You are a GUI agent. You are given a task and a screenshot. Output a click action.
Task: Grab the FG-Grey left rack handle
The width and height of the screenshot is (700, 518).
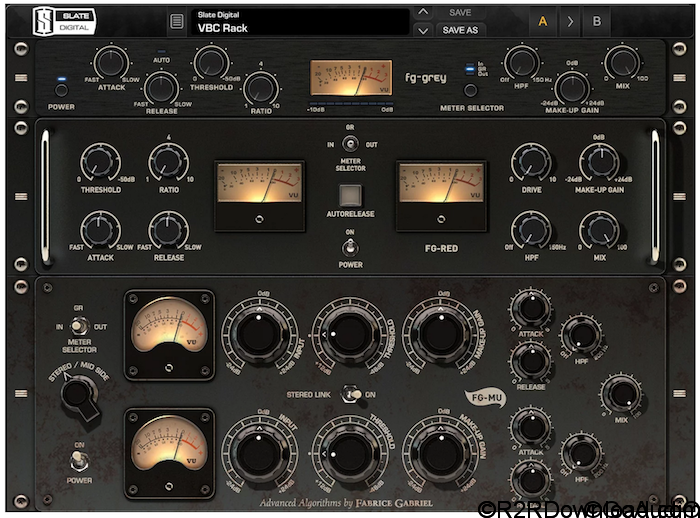coord(21,78)
